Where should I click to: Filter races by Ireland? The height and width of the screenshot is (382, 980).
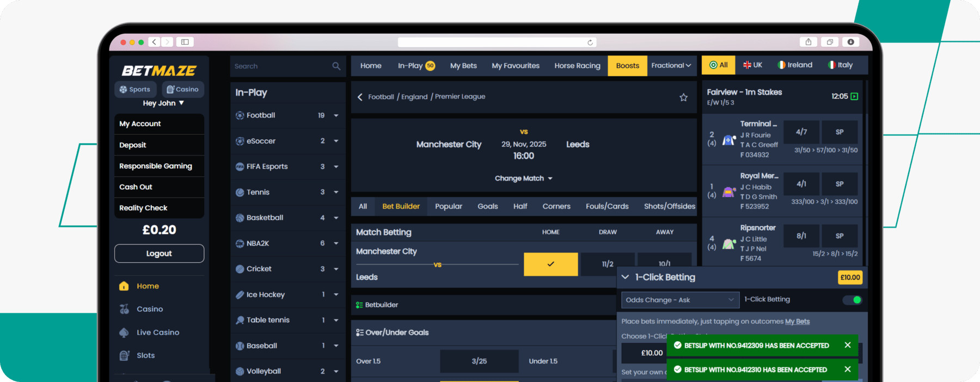[x=795, y=65]
